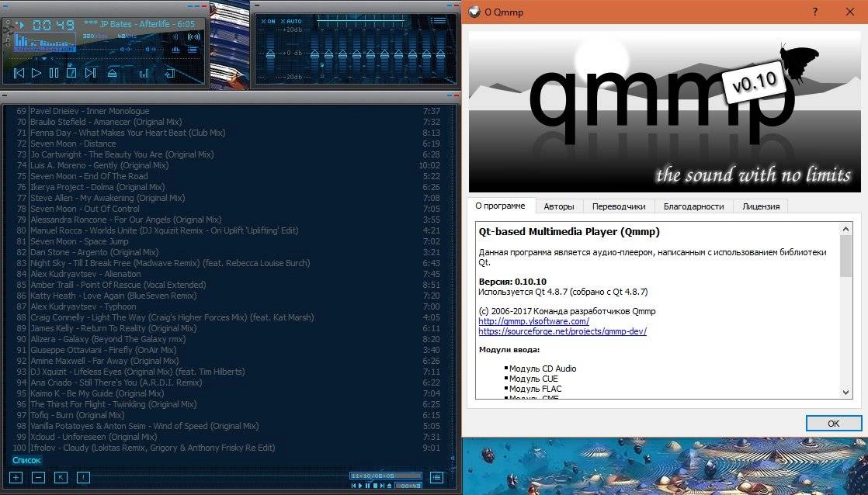Select track 72 Seven Moon - Distance
The image size is (868, 495).
pos(227,144)
